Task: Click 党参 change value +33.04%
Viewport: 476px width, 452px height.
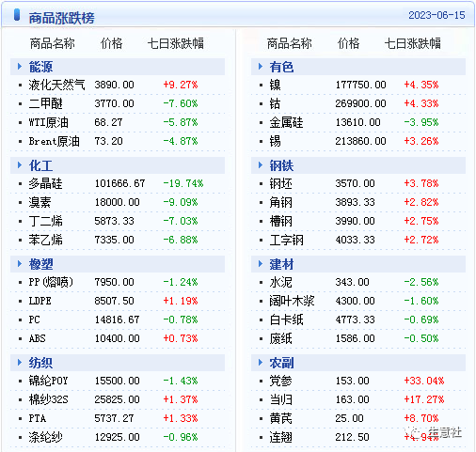Action: coord(424,381)
